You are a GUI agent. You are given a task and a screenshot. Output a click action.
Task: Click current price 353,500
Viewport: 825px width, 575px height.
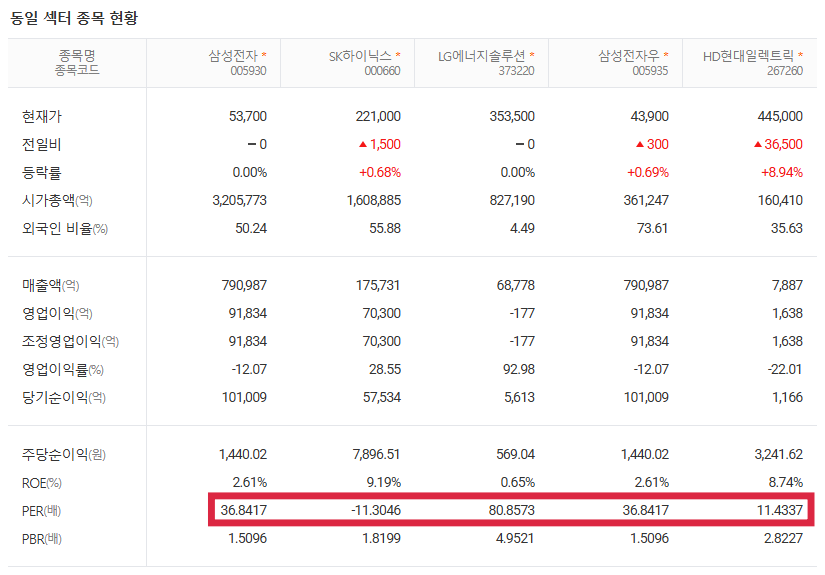click(x=512, y=116)
